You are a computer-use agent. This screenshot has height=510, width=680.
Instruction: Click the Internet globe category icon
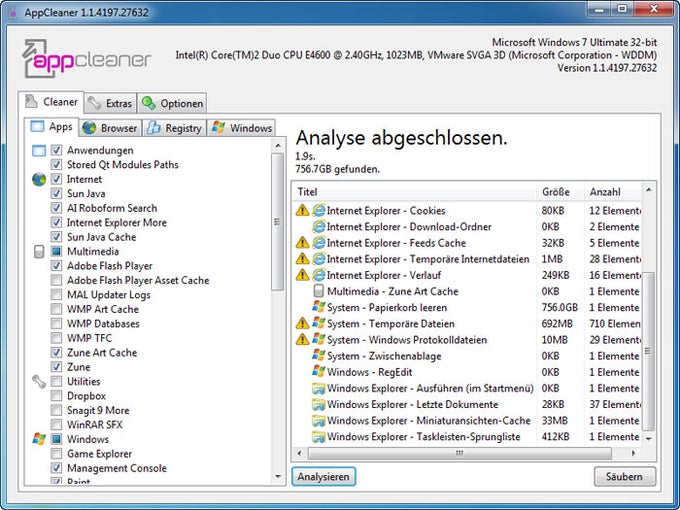tap(39, 179)
